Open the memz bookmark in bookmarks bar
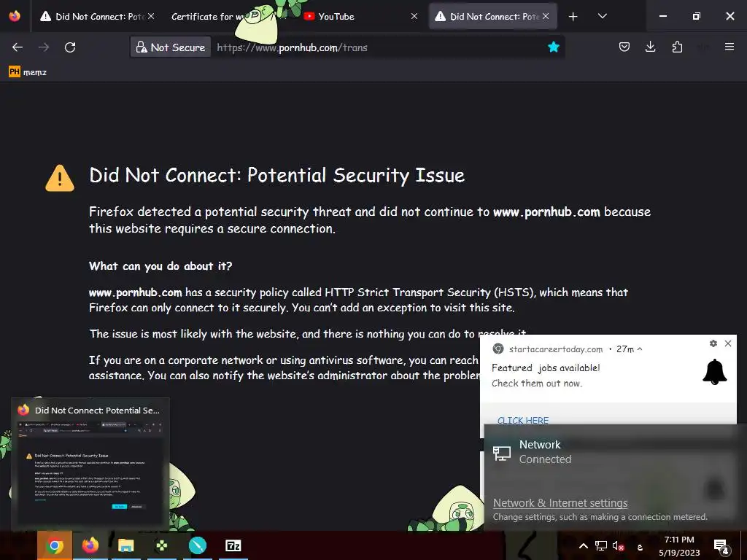 click(28, 72)
